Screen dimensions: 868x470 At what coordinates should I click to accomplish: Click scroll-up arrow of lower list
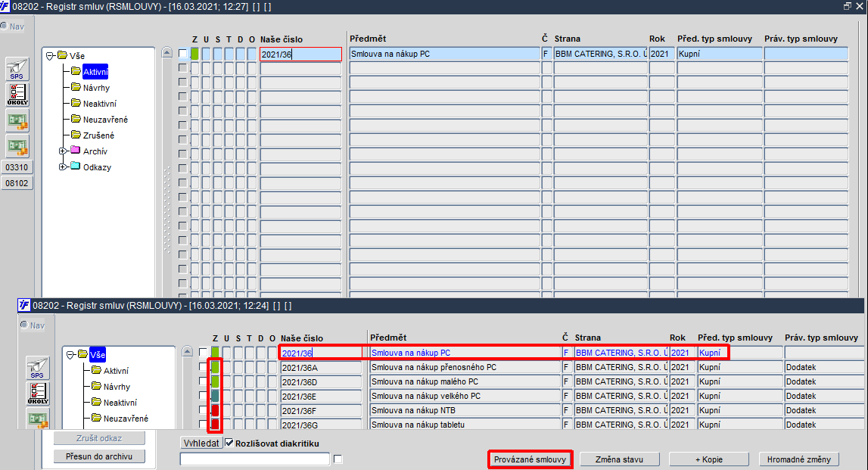(x=187, y=351)
